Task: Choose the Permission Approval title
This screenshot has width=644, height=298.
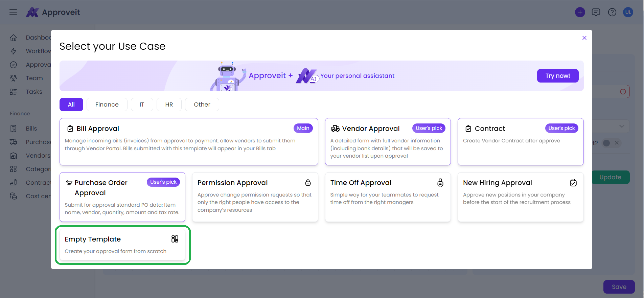Action: [x=233, y=183]
